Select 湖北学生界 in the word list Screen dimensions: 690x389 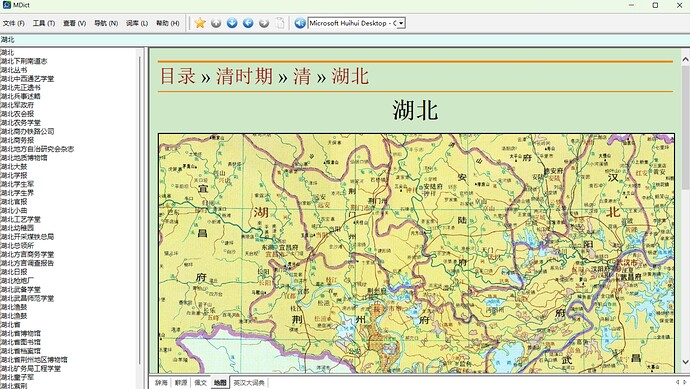(x=17, y=193)
